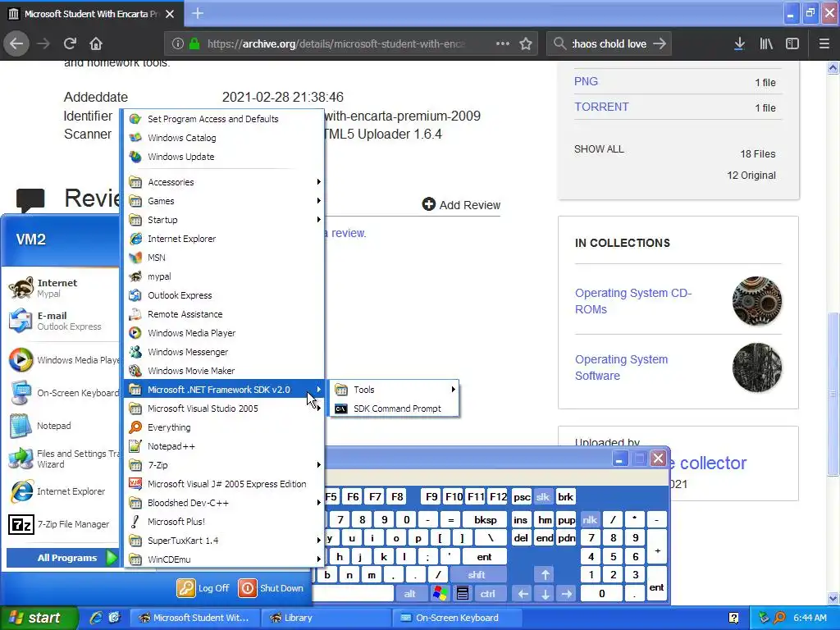
Task: Select Windows Update in programs list
Action: click(x=225, y=157)
